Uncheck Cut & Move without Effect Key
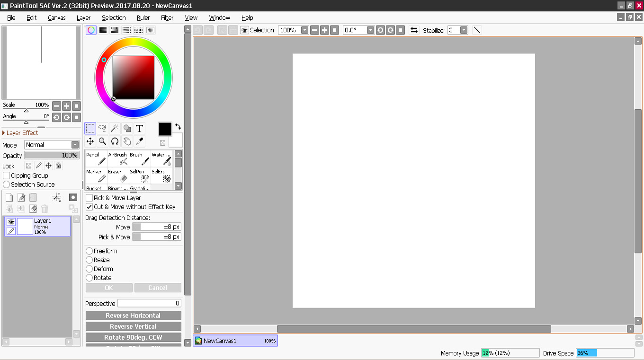Viewport: 644px width, 360px height. 89,207
